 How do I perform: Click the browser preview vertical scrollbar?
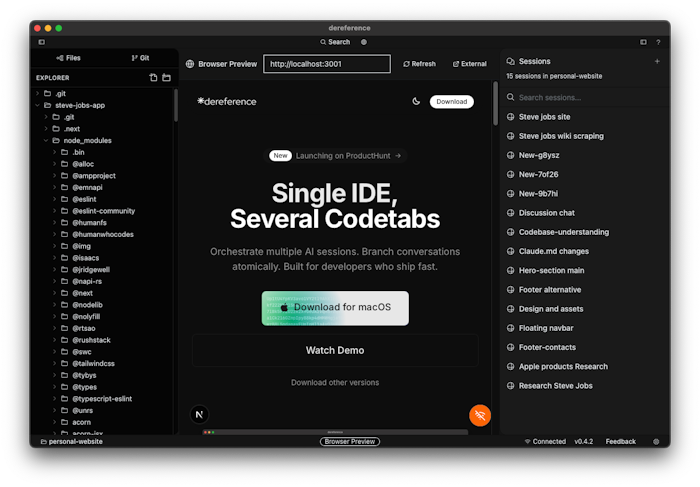[495, 104]
